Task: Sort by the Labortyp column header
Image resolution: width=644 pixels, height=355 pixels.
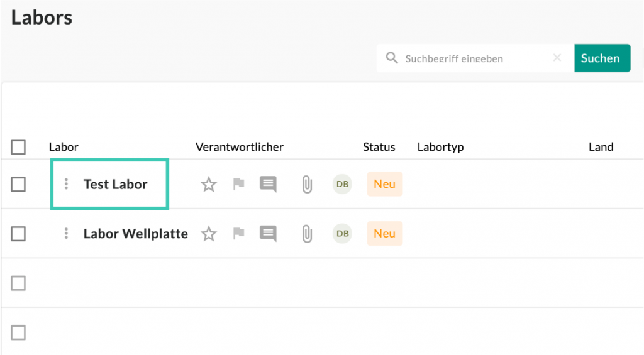Action: point(440,147)
